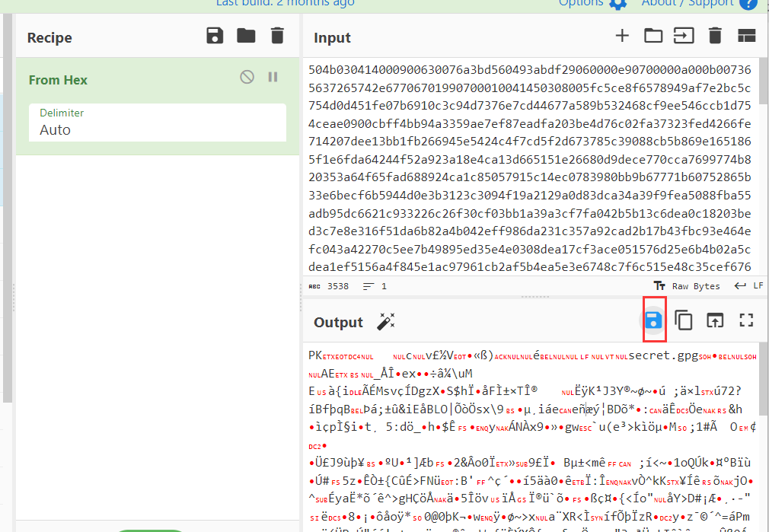Screen dimensions: 769x532
Task: Open the Options settings
Action: 592,3
